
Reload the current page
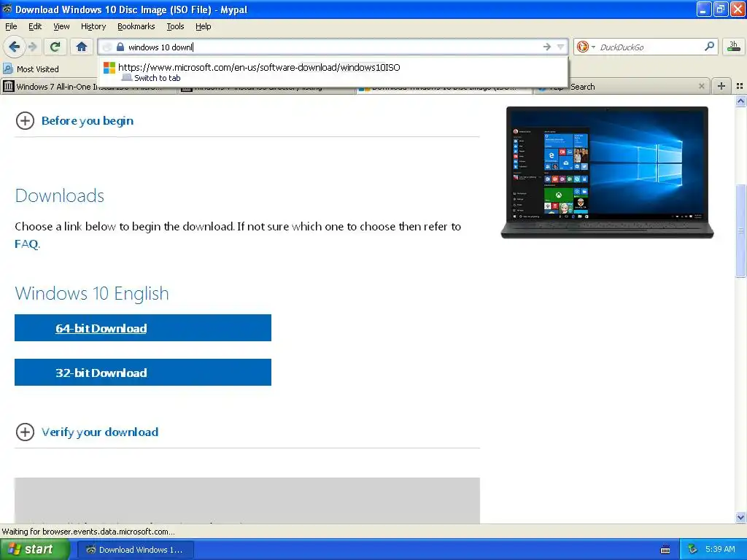tap(55, 47)
